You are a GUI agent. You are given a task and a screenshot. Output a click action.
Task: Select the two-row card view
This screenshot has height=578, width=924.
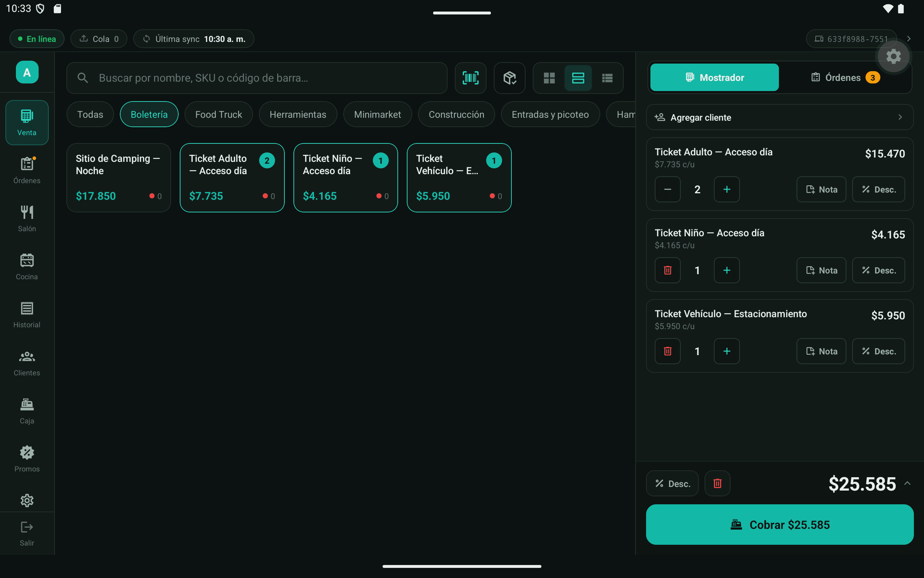point(578,78)
